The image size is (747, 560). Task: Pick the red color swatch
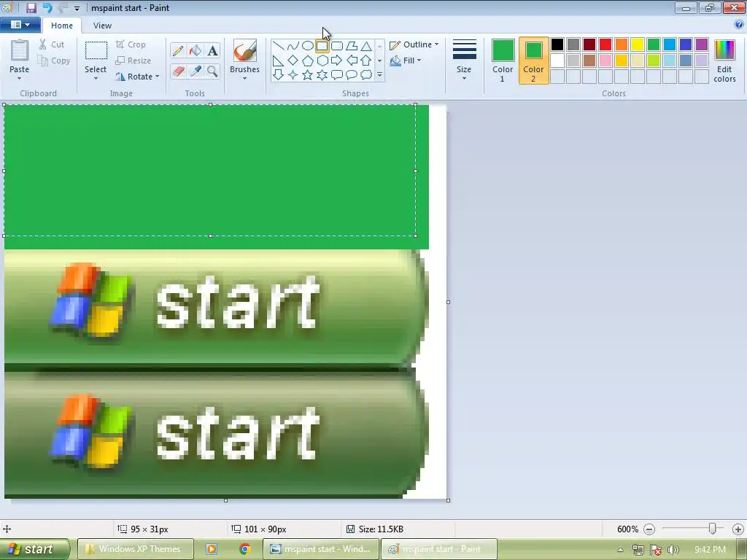[x=605, y=44]
